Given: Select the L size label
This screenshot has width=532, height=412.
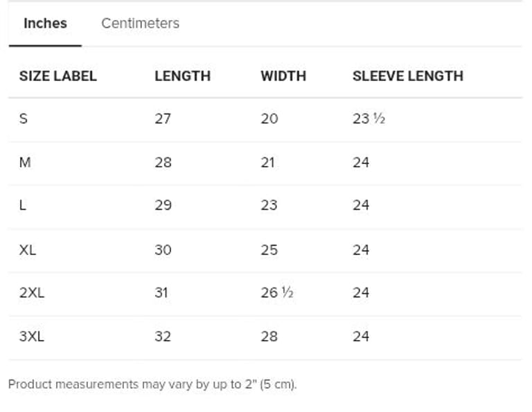Looking at the screenshot, I should click(x=23, y=206).
